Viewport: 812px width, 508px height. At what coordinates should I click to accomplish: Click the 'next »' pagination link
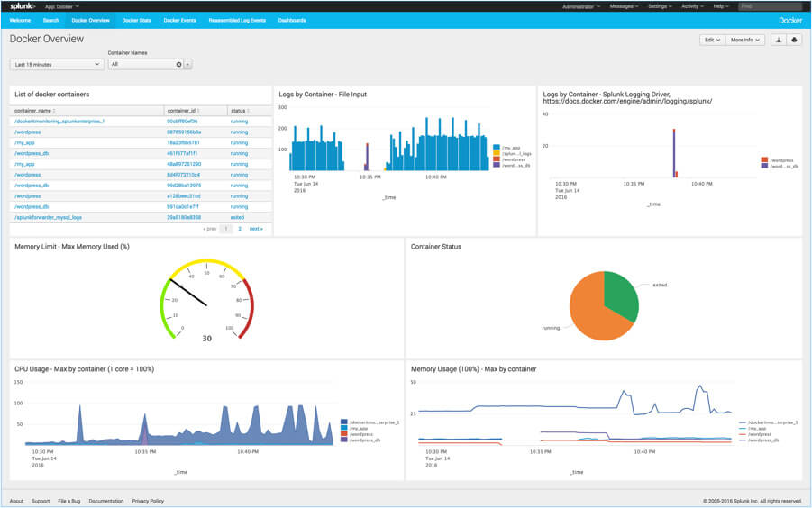pos(256,229)
